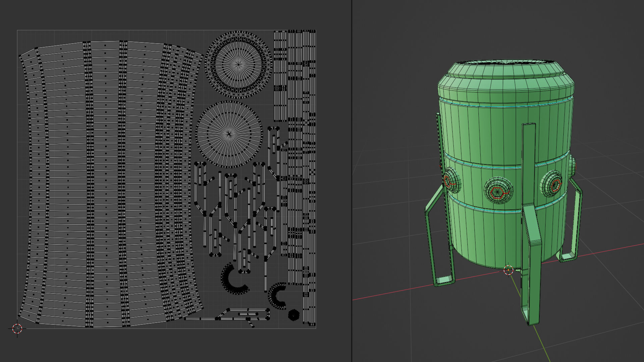Screen dimensions: 644x362
Task: Click the center porthole on the tank
Action: [499, 190]
